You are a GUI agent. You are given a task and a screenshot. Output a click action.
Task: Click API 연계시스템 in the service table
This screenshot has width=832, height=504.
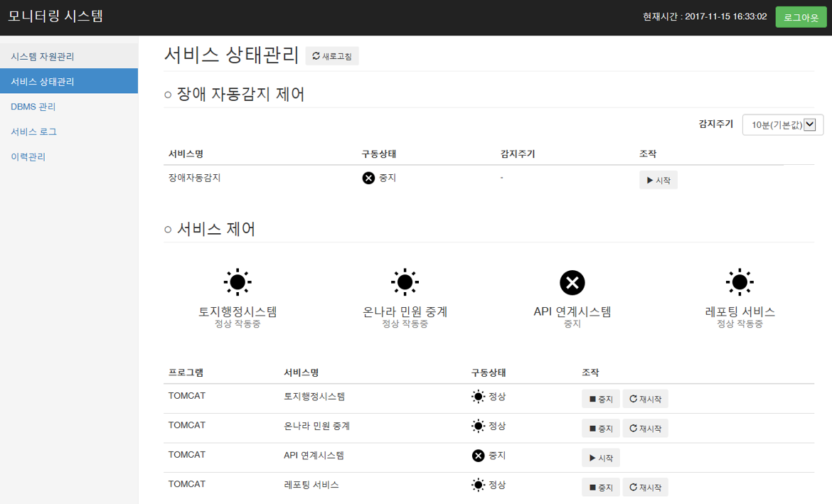coord(314,455)
